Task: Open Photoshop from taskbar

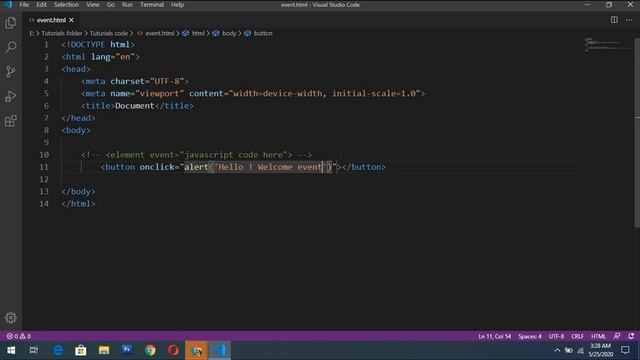Action: click(x=127, y=350)
